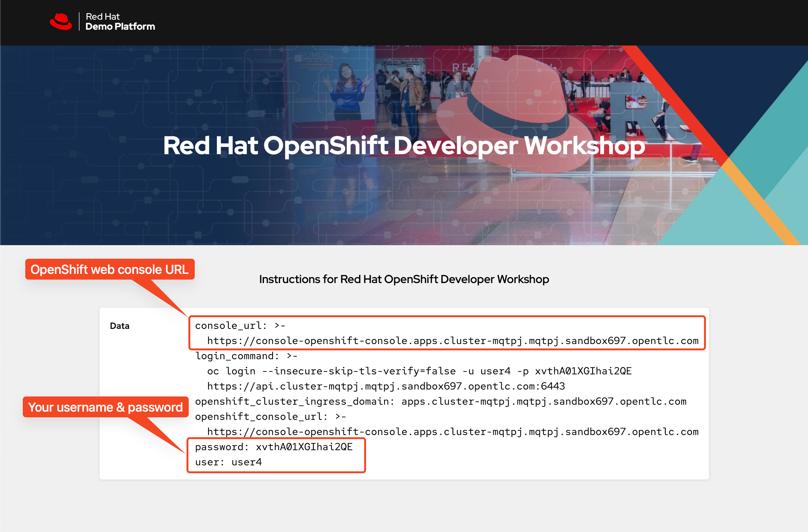This screenshot has height=532, width=808.
Task: Click the api.cluster-mqtpj URL with port 6443
Action: tap(386, 386)
